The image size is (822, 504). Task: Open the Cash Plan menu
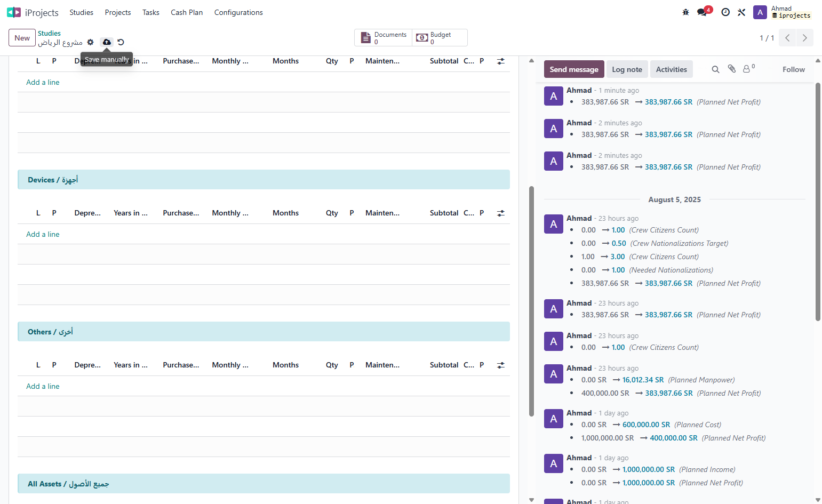[187, 12]
